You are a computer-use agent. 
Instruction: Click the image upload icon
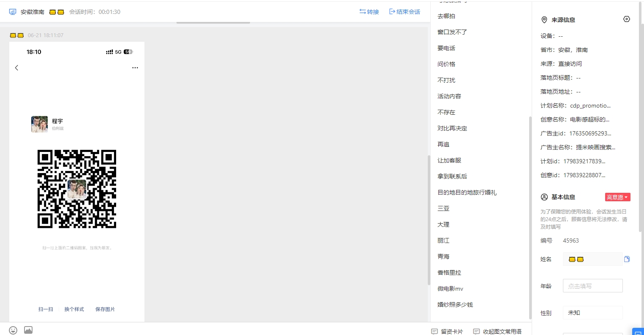point(28,330)
